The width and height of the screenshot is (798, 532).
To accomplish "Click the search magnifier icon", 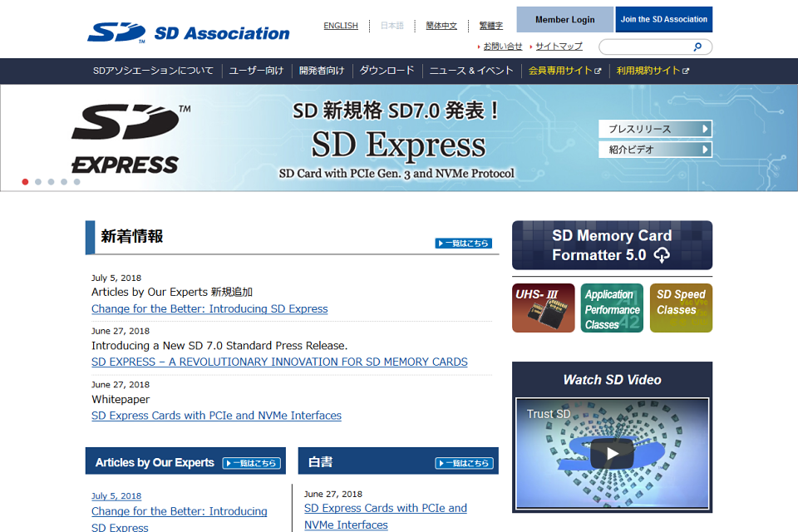I will point(697,47).
